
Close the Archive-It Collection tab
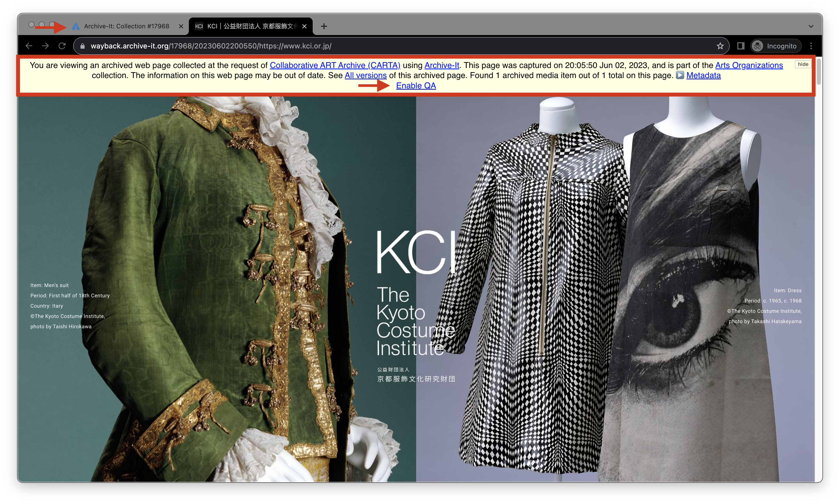(x=181, y=26)
